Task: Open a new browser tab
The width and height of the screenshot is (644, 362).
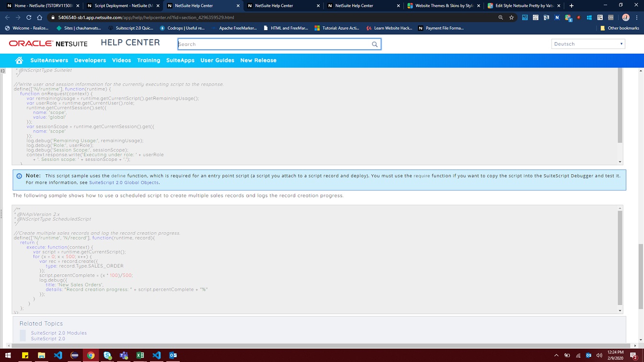Action: tap(571, 6)
